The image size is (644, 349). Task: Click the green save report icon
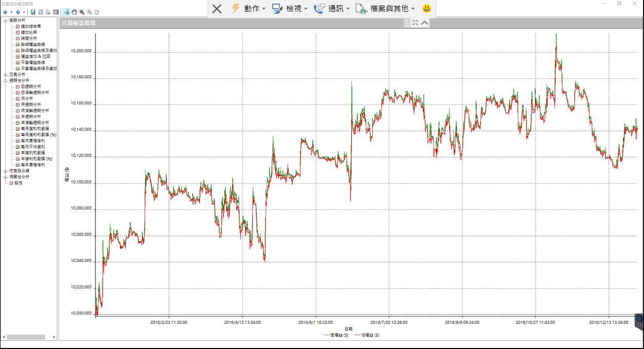33,12
